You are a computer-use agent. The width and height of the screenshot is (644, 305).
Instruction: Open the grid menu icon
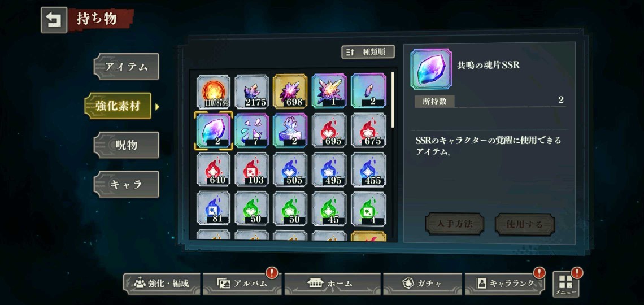(565, 284)
